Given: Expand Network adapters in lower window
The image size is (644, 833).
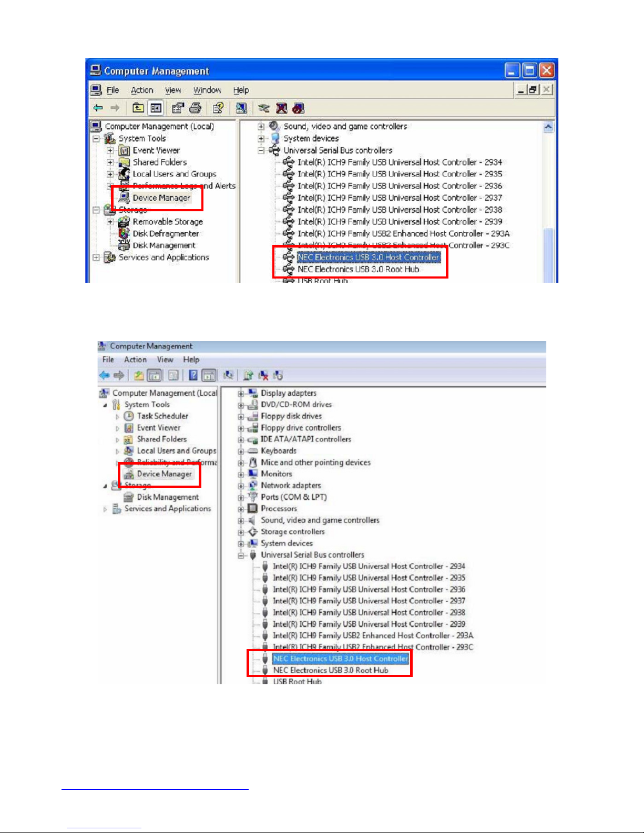Looking at the screenshot, I should 241,486.
